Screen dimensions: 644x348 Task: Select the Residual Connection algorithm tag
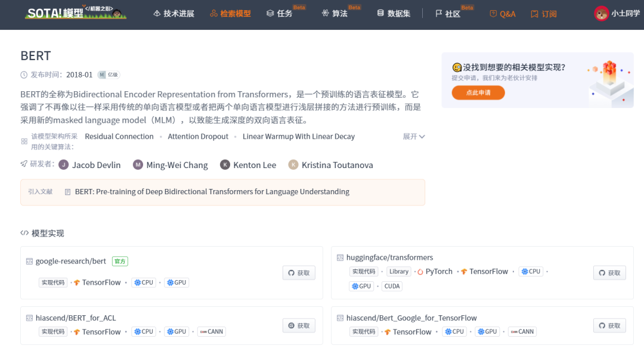point(119,136)
